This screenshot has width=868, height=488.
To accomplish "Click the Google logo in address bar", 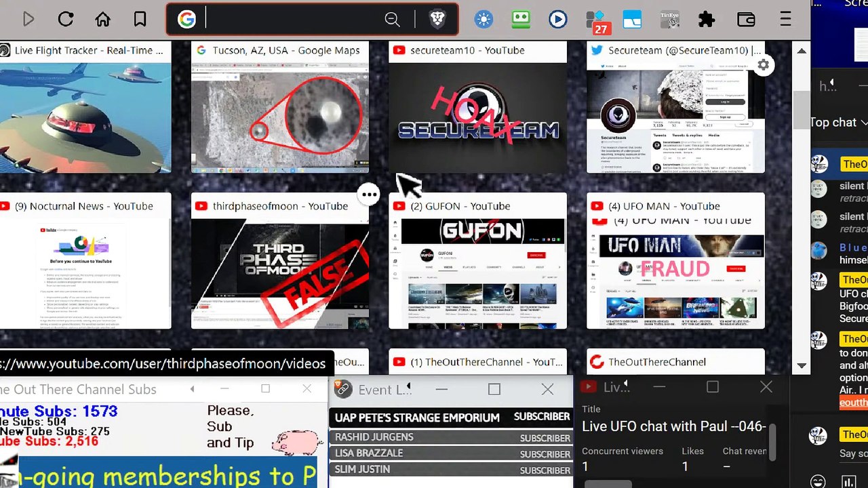I will [x=186, y=20].
